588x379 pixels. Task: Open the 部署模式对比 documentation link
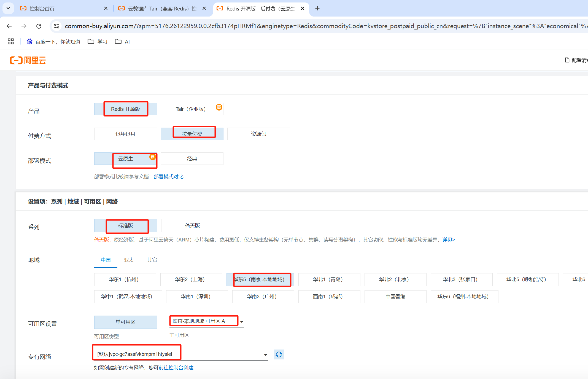pos(168,176)
